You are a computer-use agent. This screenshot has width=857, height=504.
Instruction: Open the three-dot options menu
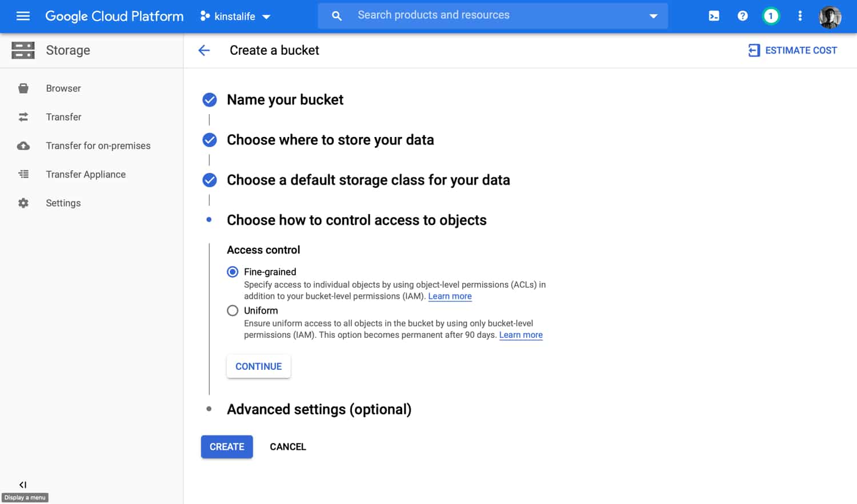(800, 16)
